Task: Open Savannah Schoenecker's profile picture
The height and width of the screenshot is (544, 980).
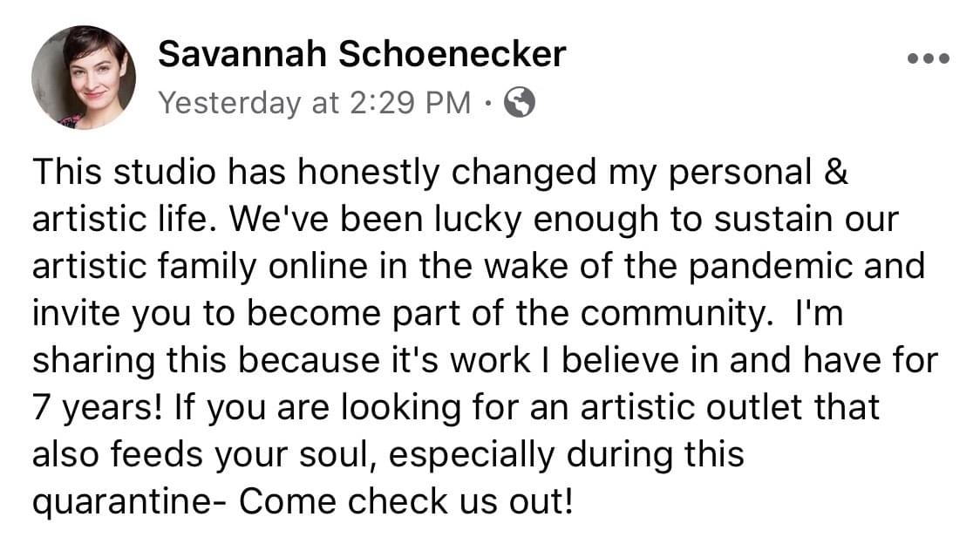Action: click(84, 78)
